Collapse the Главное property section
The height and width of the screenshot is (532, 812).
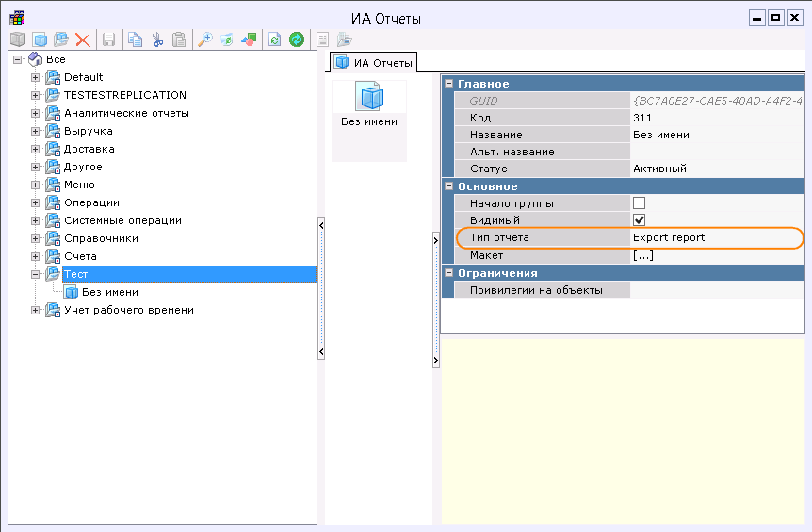click(x=449, y=84)
